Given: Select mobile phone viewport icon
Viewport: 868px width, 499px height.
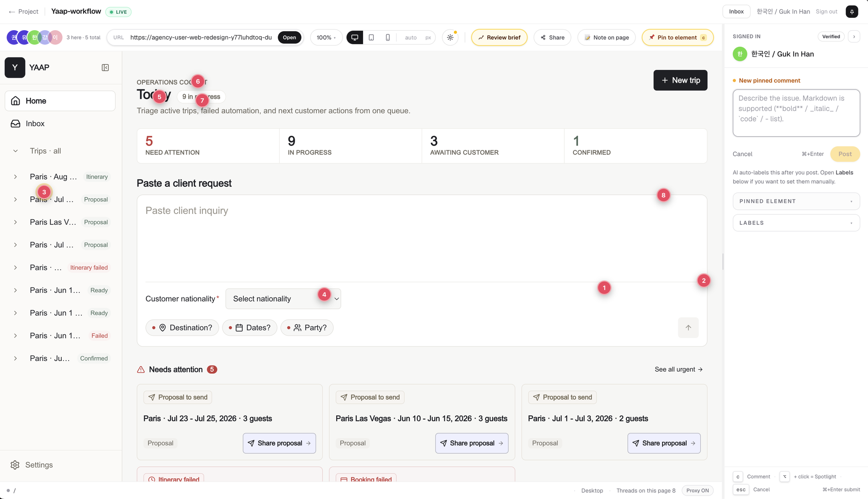Looking at the screenshot, I should tap(388, 37).
